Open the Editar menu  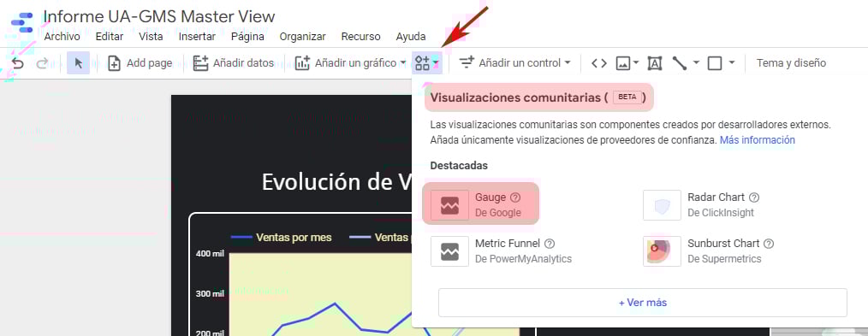110,37
